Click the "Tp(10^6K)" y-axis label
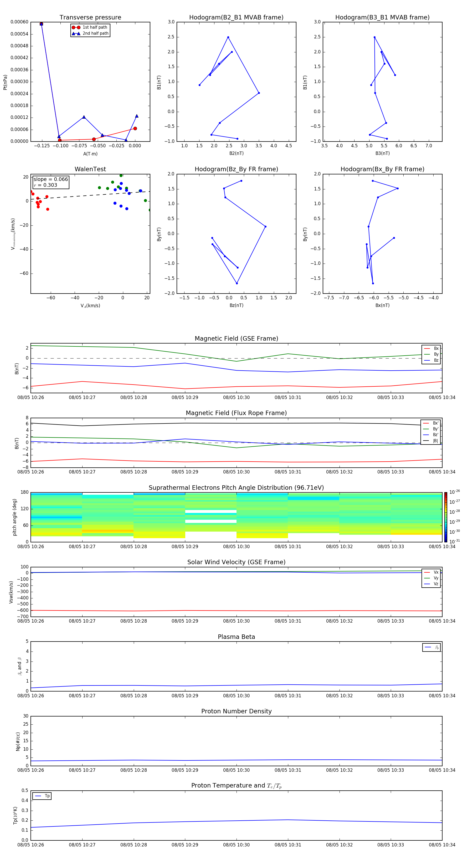 [15, 815]
